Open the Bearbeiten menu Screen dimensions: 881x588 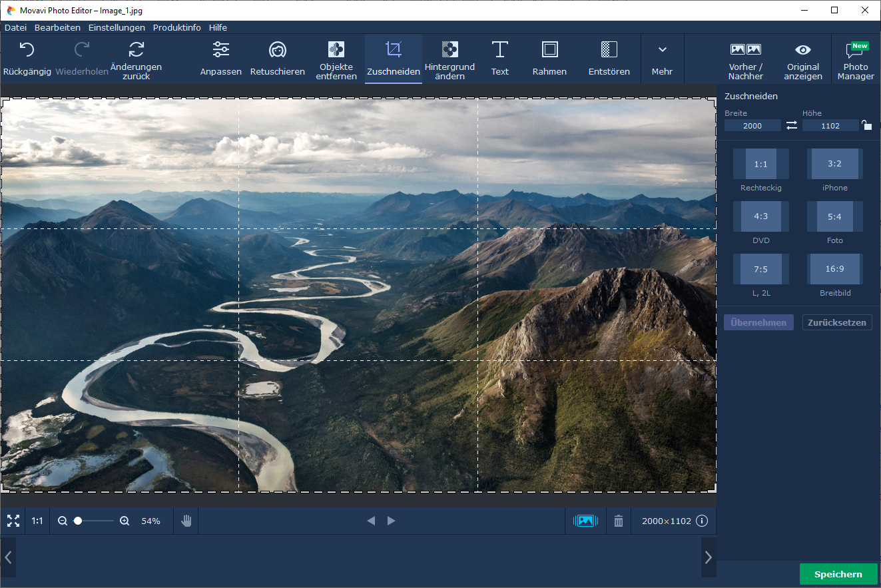click(57, 28)
